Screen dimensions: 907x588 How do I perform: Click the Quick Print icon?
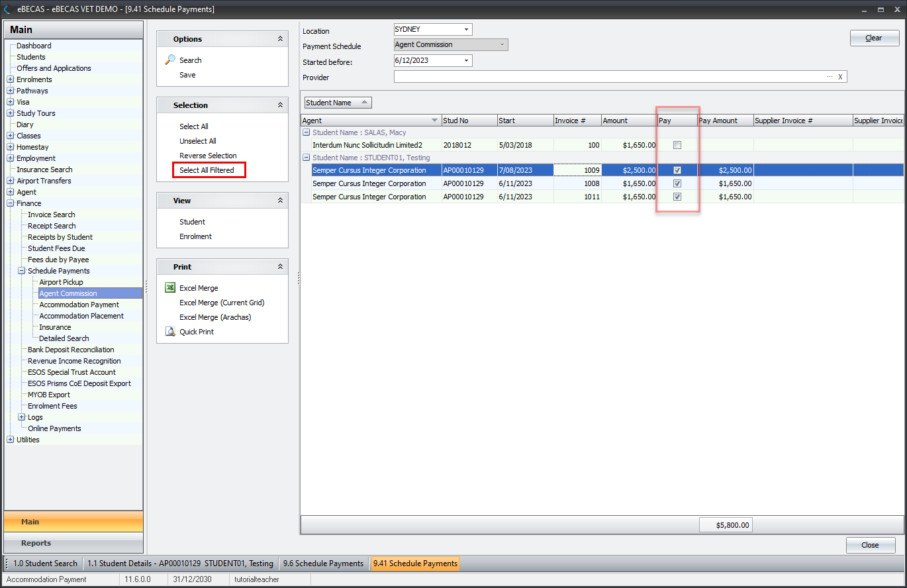click(170, 332)
